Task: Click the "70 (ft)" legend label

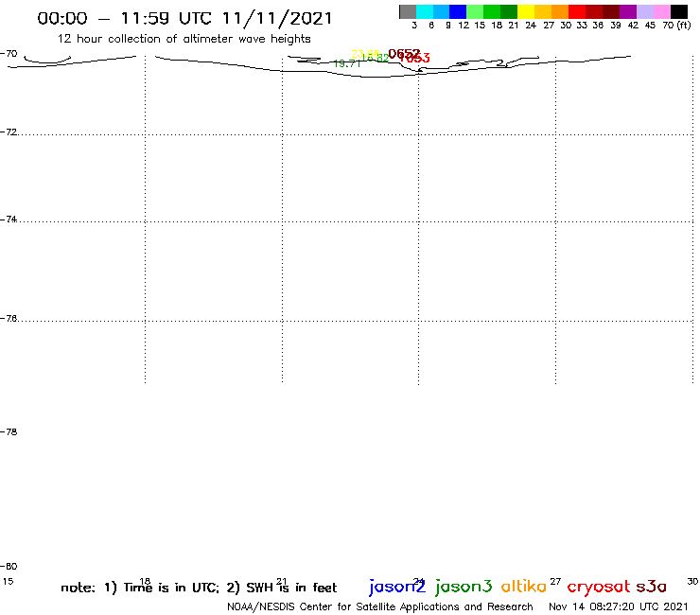Action: coord(676,26)
